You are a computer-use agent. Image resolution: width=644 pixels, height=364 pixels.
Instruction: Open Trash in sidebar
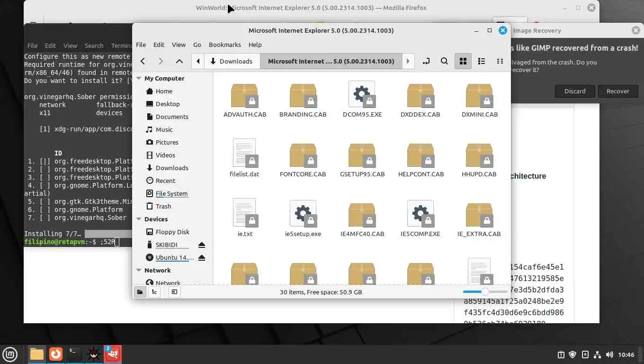[163, 207]
